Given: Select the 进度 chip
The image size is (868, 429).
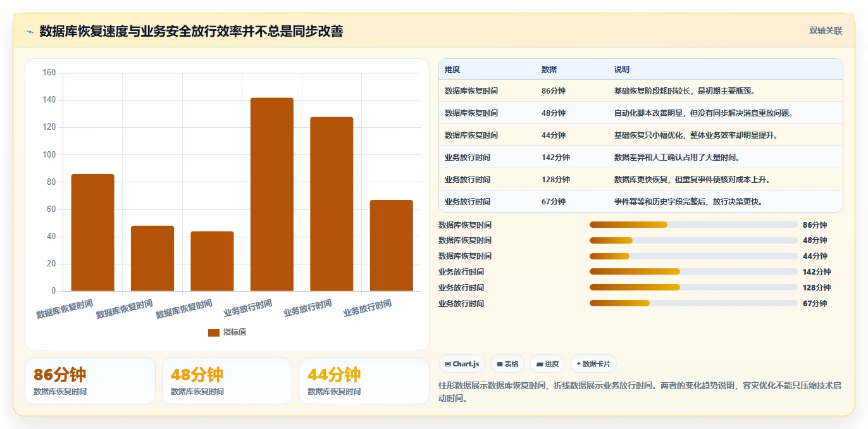Looking at the screenshot, I should [x=547, y=364].
